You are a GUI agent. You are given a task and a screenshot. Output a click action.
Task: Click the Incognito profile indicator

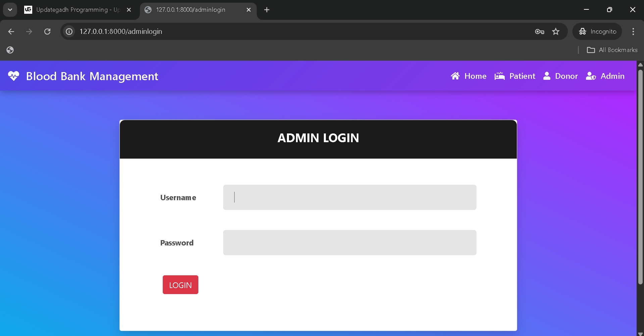point(597,32)
